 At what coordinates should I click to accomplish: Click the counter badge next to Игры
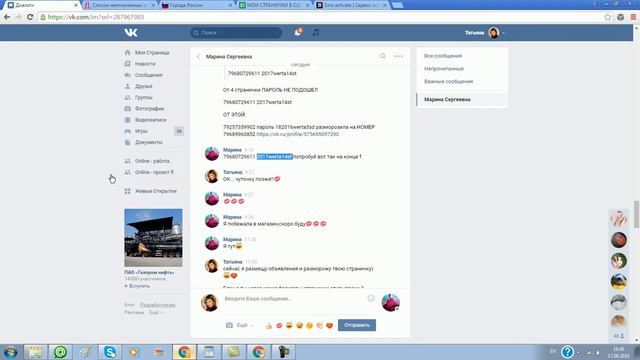pyautogui.click(x=179, y=131)
